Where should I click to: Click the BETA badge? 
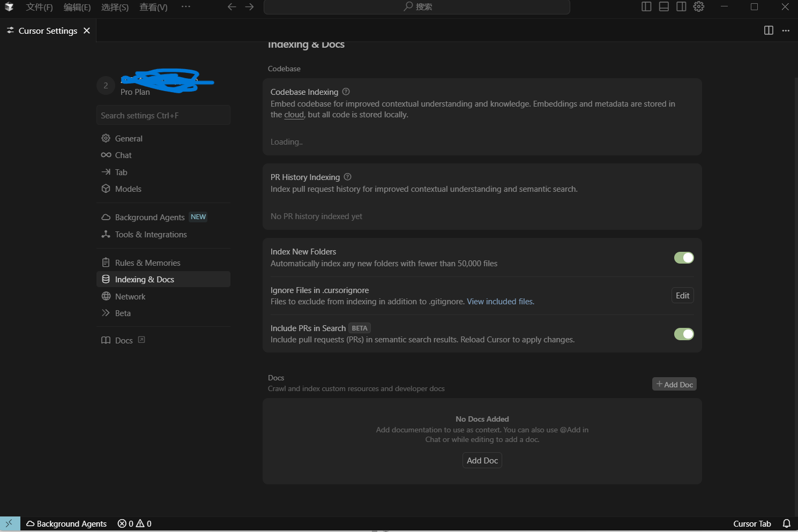coord(360,328)
